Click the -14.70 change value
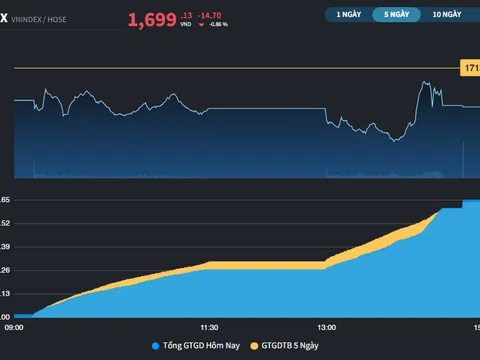 click(x=209, y=15)
